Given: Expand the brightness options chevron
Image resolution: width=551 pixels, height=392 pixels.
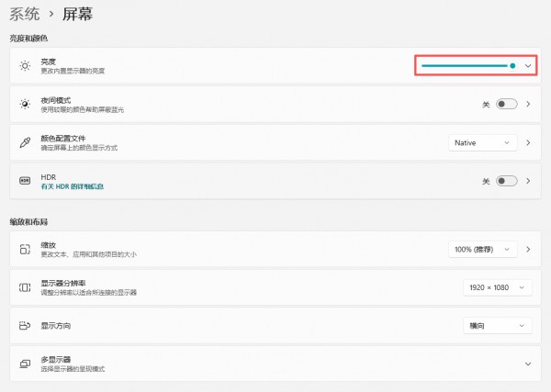Looking at the screenshot, I should pos(528,66).
